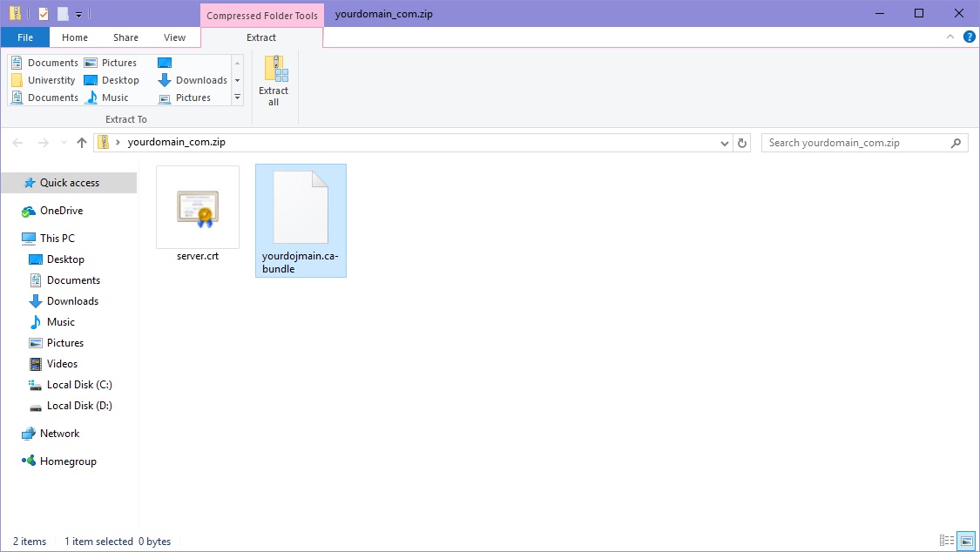This screenshot has width=980, height=552.
Task: Open the Help question mark icon
Action: click(969, 37)
